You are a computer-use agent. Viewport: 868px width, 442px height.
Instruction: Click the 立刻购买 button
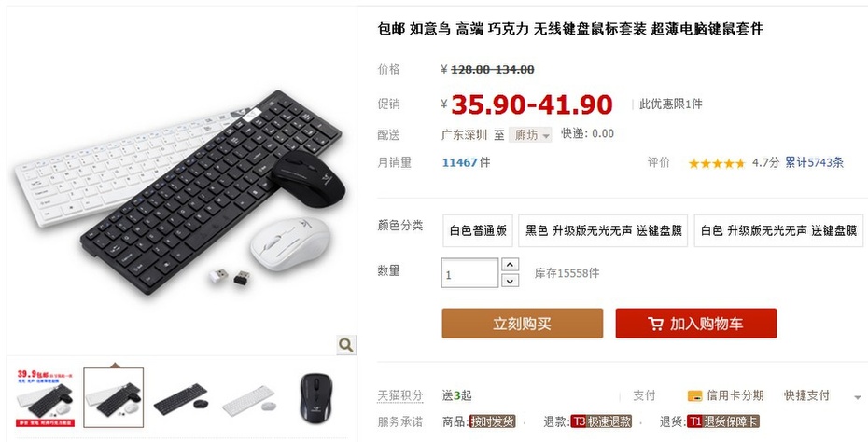[x=522, y=324]
